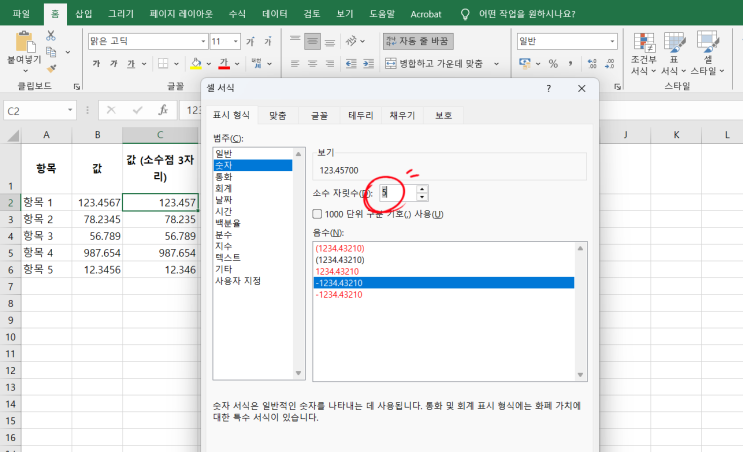Click the insert function fx button
Viewport: 743px width, 452px height.
(163, 110)
